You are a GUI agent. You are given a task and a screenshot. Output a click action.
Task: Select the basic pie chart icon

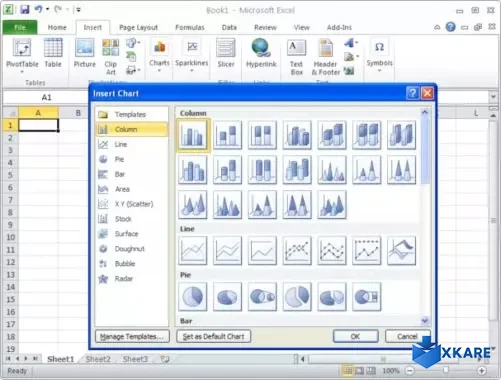click(193, 297)
